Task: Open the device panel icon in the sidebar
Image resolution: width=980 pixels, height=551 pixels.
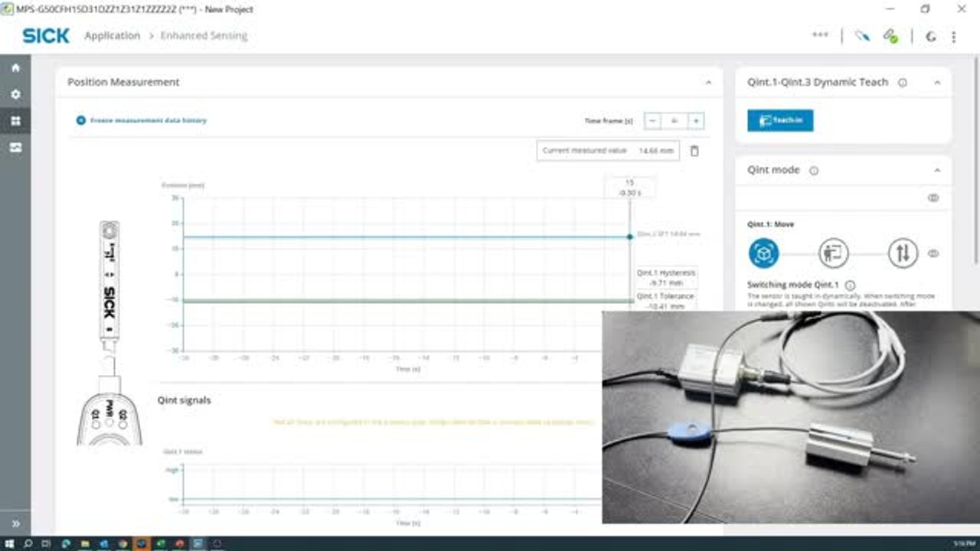Action: click(x=15, y=148)
